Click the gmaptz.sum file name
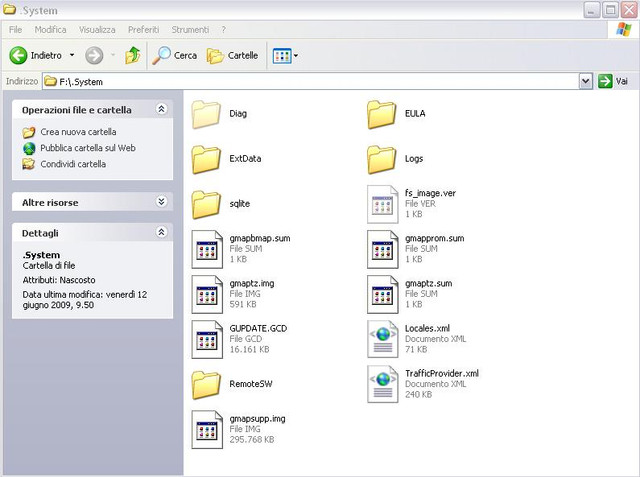 (x=429, y=283)
